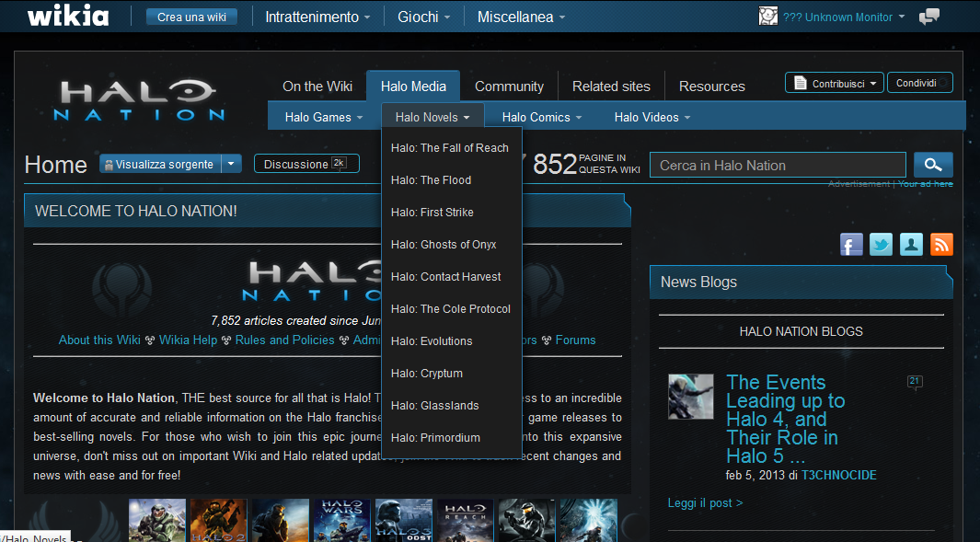Click the blog post author thumbnail
The image size is (980, 542).
point(691,397)
